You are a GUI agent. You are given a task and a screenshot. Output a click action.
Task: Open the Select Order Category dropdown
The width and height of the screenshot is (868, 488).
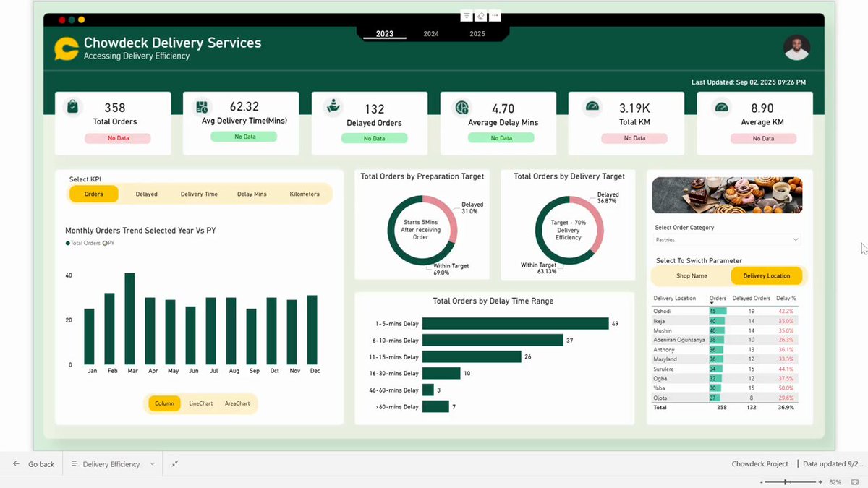point(727,239)
